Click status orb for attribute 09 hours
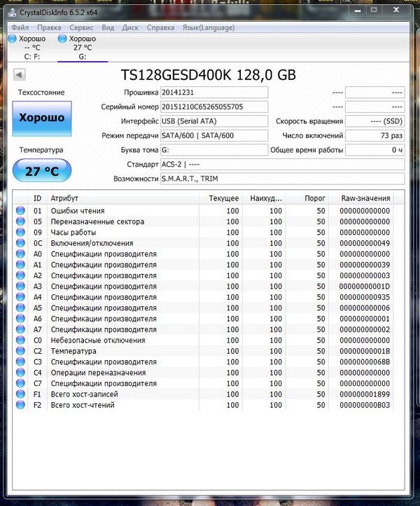This screenshot has width=420, height=506. pos(20,233)
